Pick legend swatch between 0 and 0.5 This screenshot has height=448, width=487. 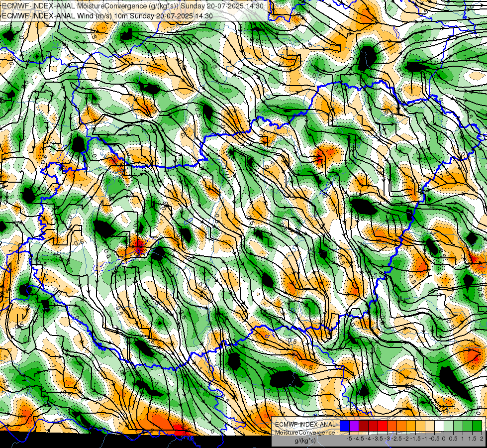click(449, 426)
